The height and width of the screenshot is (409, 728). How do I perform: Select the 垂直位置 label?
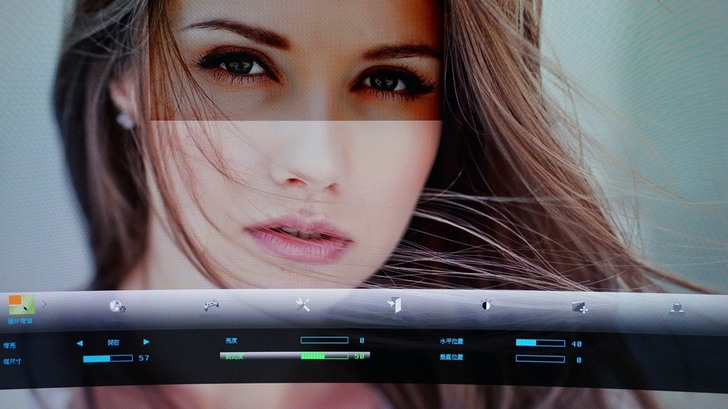pyautogui.click(x=451, y=357)
